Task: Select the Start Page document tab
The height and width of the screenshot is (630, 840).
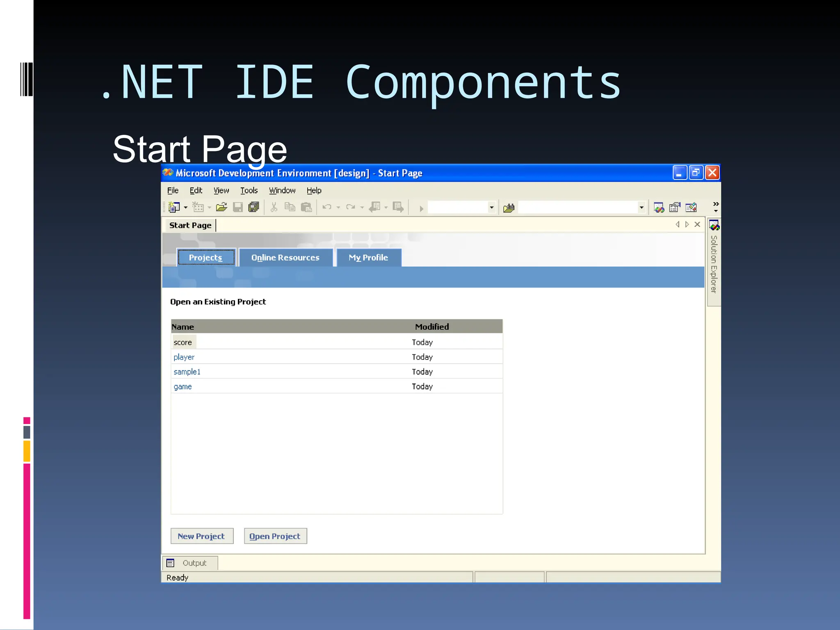Action: point(190,225)
